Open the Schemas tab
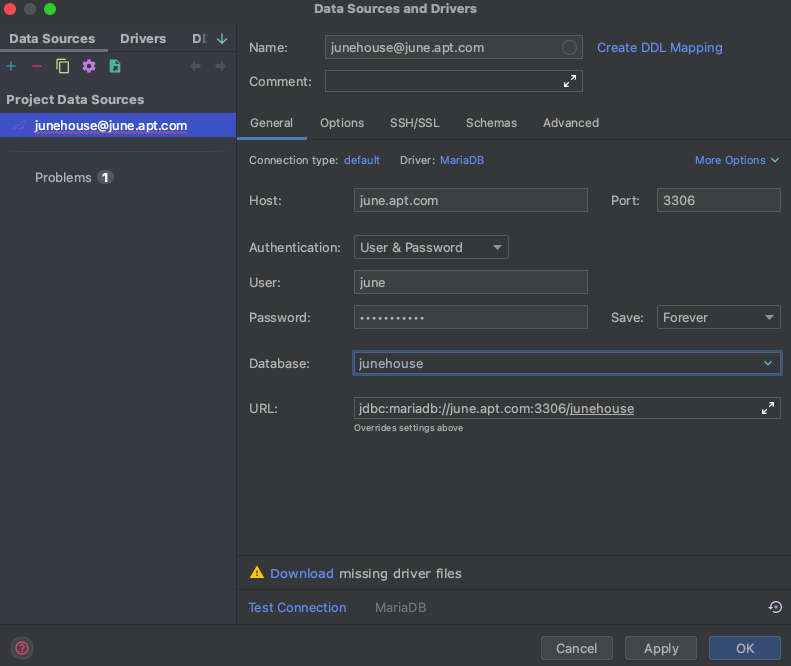 491,123
